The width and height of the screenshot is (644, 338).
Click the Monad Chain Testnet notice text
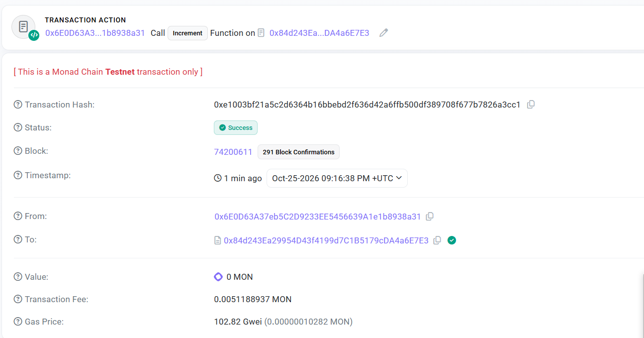108,72
